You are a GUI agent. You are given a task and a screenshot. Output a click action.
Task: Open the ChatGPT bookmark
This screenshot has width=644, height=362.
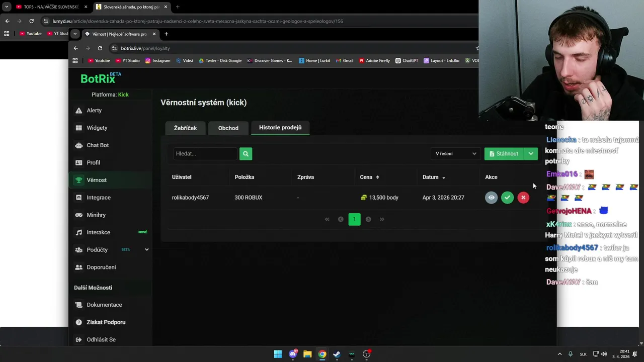click(x=407, y=60)
